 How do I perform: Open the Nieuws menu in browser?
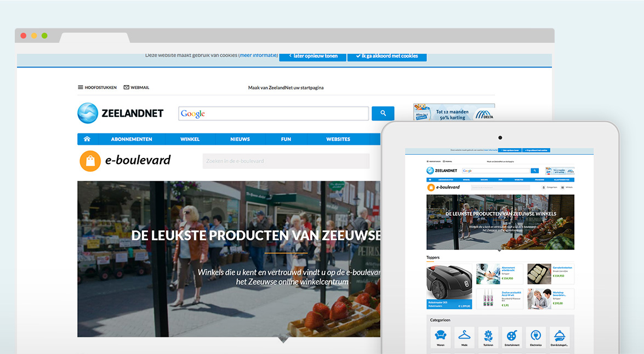click(x=240, y=139)
